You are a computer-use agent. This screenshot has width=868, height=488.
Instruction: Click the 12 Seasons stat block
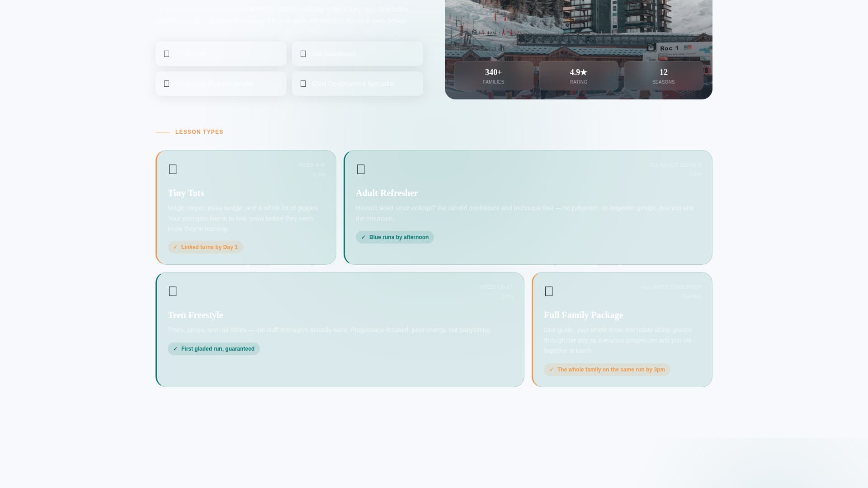663,76
